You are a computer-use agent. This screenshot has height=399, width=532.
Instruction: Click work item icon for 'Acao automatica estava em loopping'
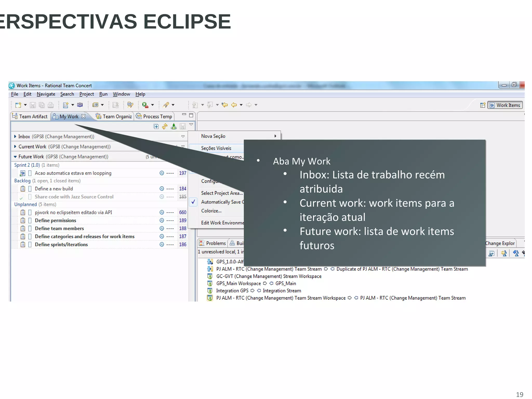click(x=23, y=173)
